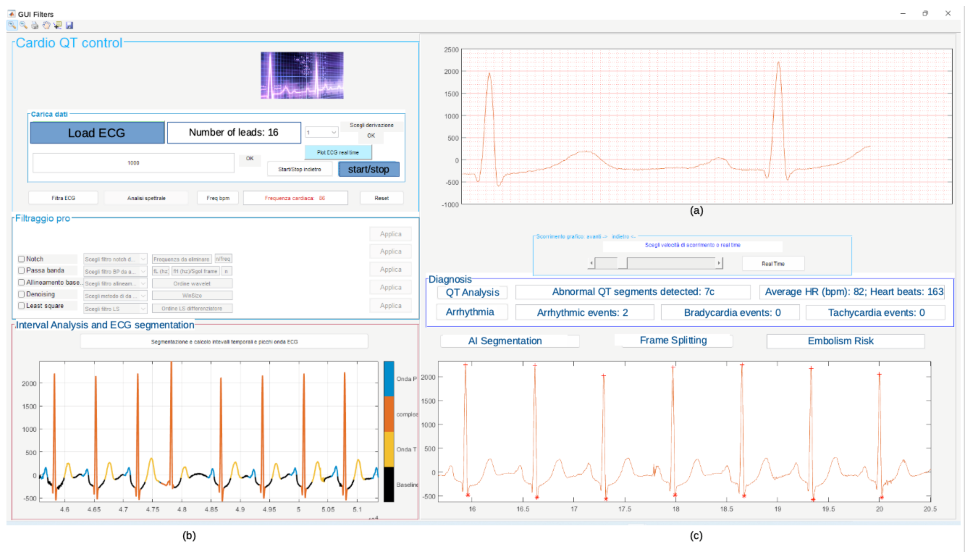Image resolution: width=973 pixels, height=560 pixels.
Task: Enable the Notch filter checkbox
Action: pos(22,259)
